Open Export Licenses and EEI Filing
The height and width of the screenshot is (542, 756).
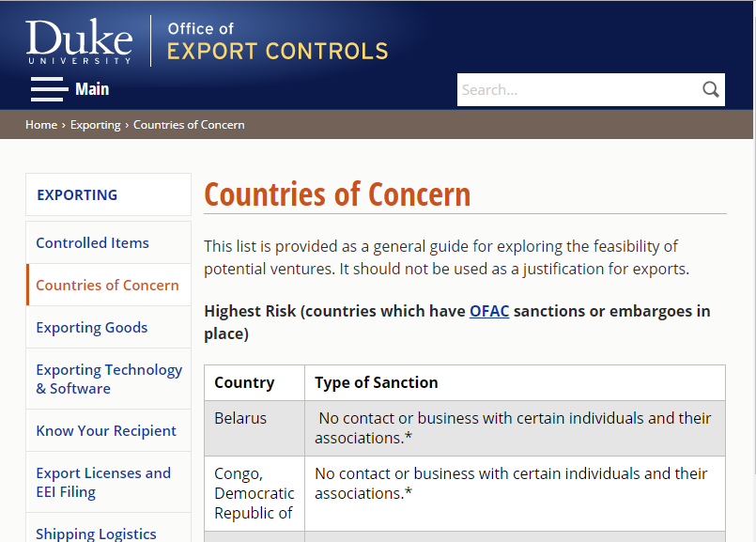tap(103, 482)
